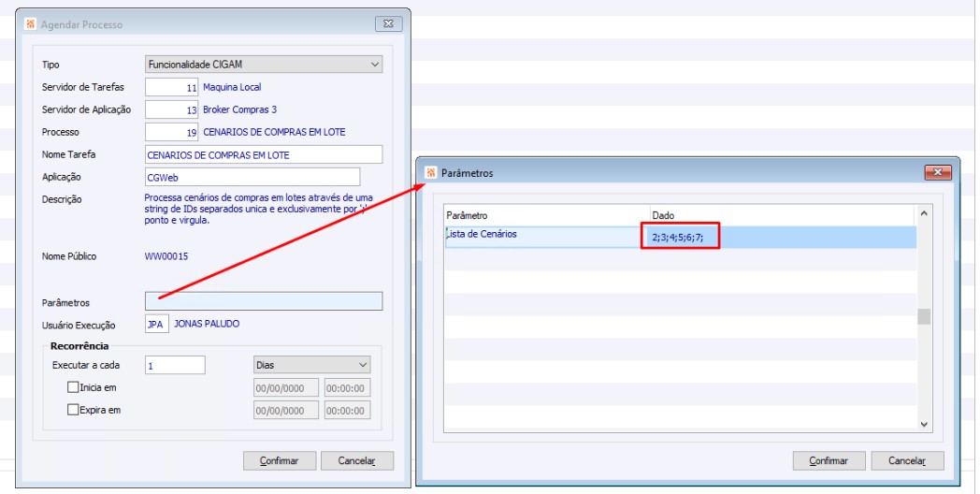
Task: Click the Dado value 2;3;4;5;6;7;
Action: click(678, 238)
